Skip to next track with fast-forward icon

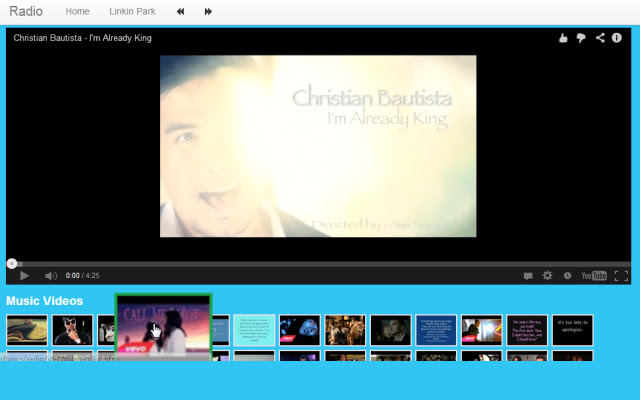[208, 11]
